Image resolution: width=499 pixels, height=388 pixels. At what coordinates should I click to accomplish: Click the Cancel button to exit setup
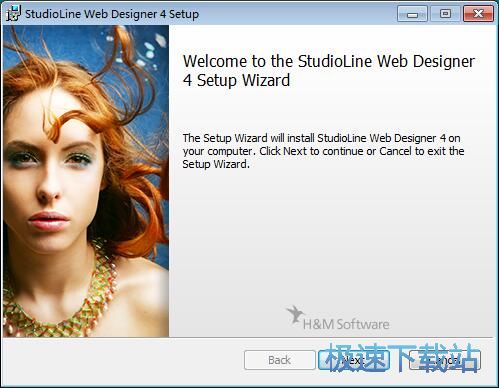445,360
